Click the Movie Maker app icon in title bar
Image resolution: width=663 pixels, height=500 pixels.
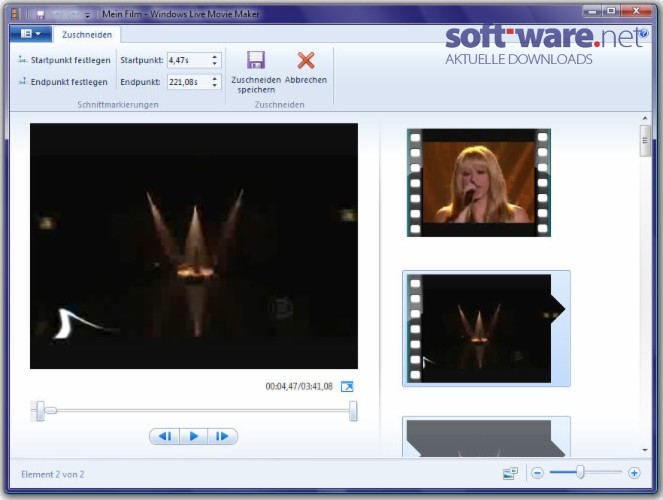(16, 14)
